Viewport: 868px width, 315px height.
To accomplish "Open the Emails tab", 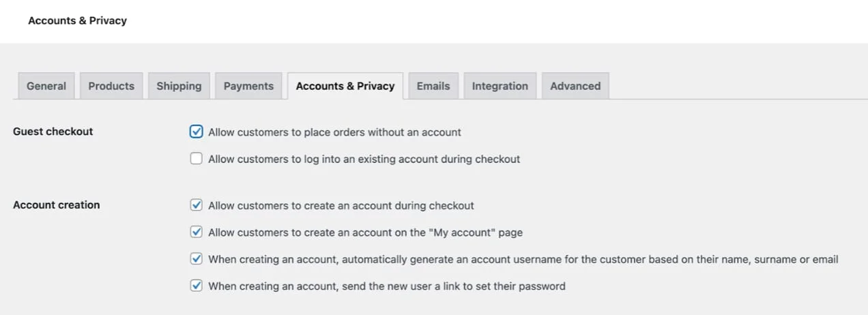I will (433, 86).
